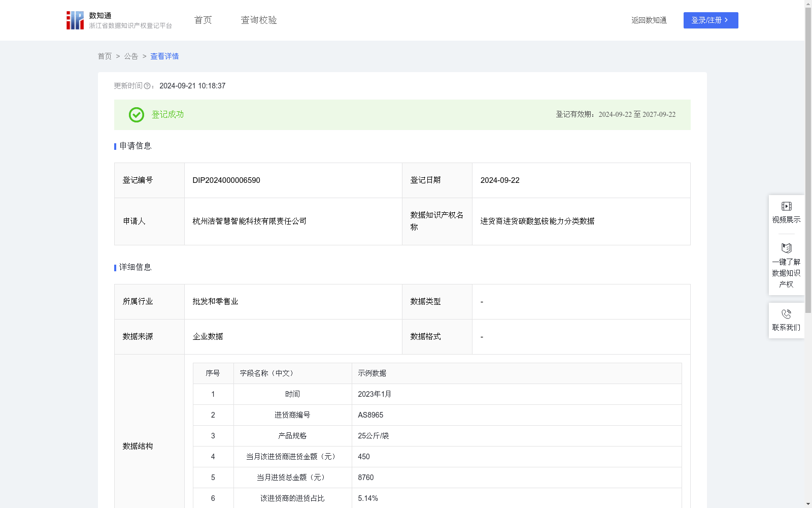Select the 时间 field name cell

pos(292,394)
